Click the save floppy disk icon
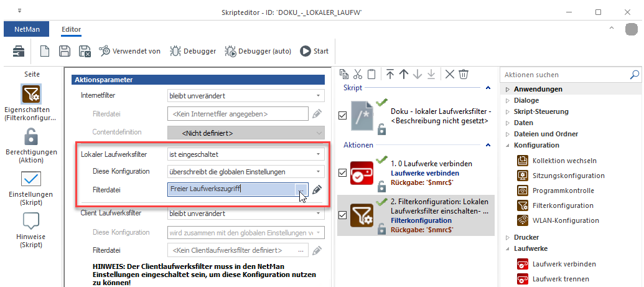Screen dimensions: 644x287 64,51
